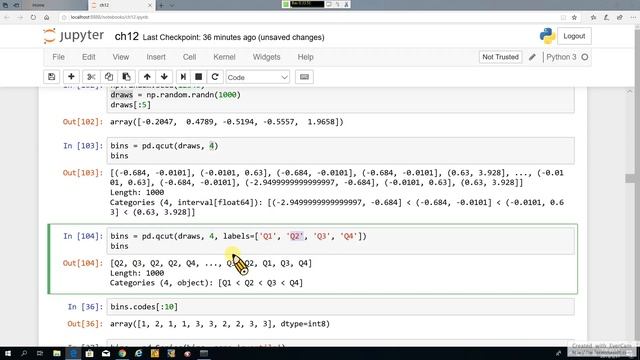Click into the draws = np.random.randn cell

point(340,100)
